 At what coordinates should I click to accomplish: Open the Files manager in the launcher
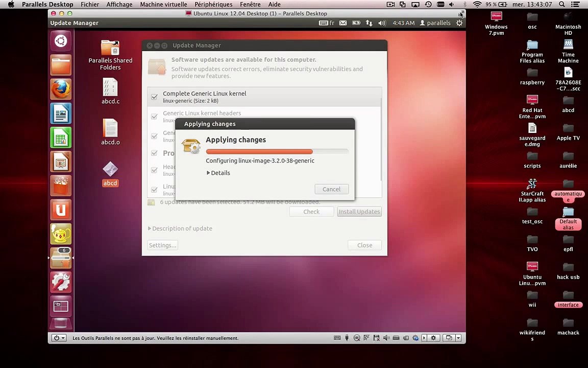tap(61, 65)
